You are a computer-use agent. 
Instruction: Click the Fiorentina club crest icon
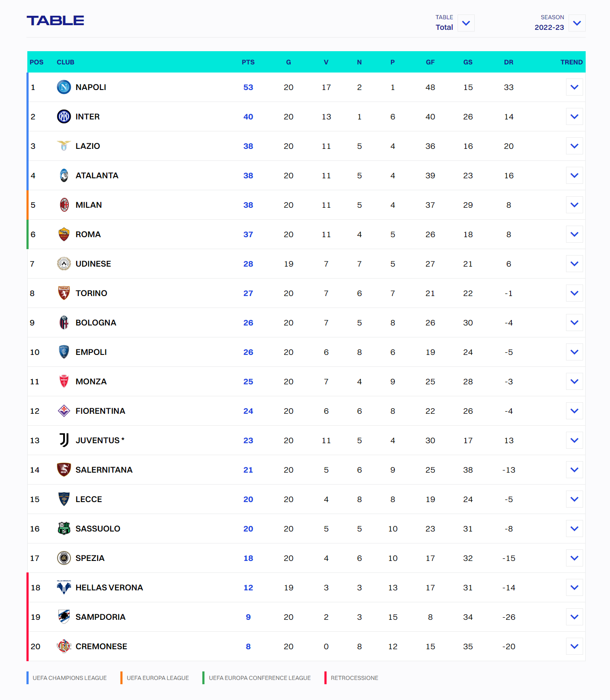pyautogui.click(x=64, y=411)
